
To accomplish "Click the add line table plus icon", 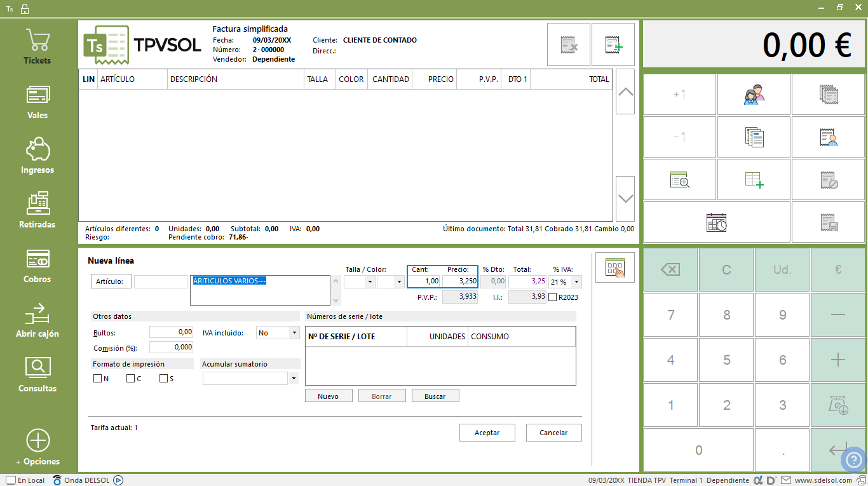I will tap(754, 180).
